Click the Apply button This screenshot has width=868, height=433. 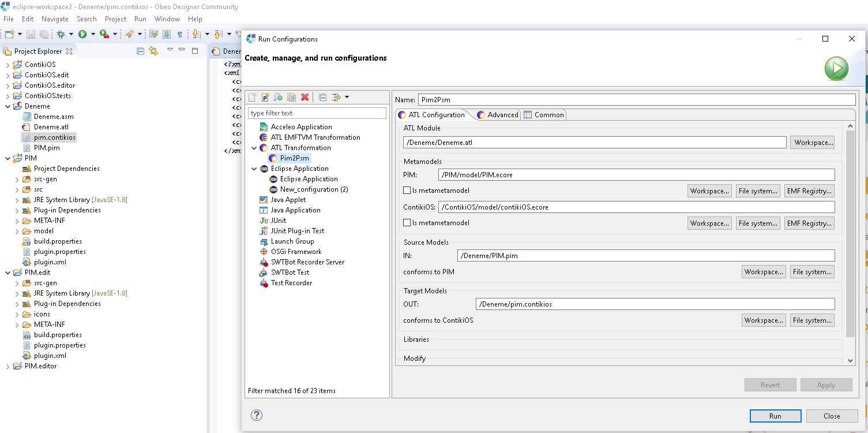point(826,385)
